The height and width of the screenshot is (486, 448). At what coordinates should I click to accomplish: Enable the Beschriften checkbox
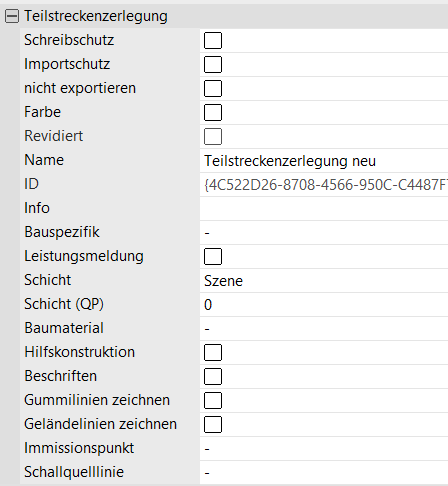(x=213, y=376)
